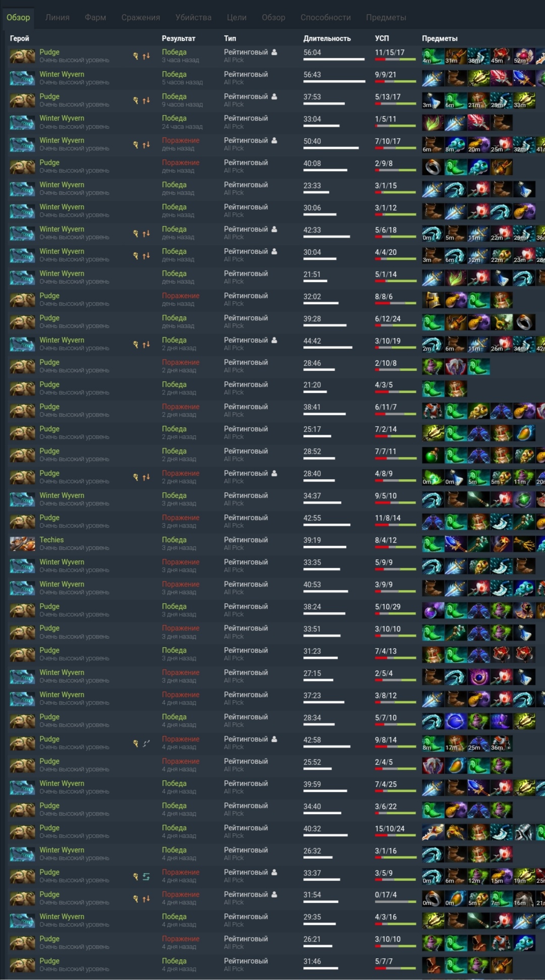
Task: Click party icon in the 37:53 match
Action: pos(274,96)
